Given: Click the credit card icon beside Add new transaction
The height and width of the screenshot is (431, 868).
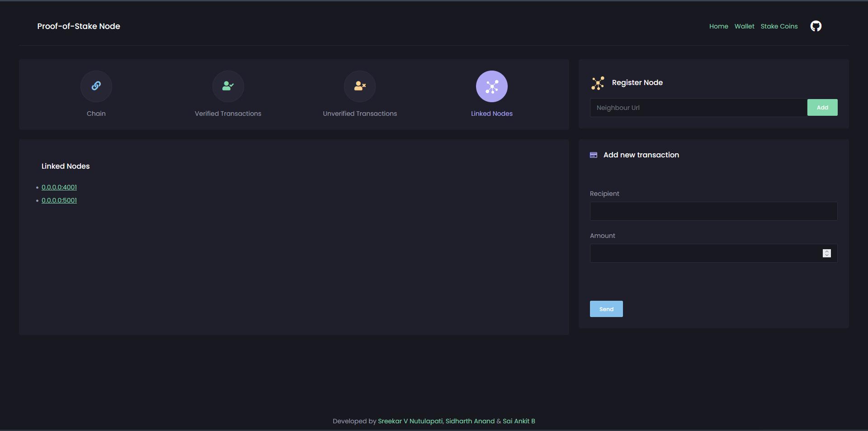Looking at the screenshot, I should click(x=594, y=155).
